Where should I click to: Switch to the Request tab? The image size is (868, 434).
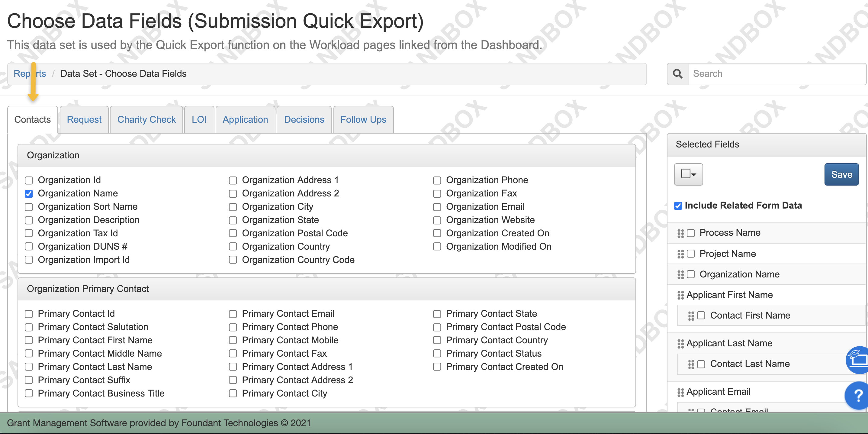(x=84, y=120)
